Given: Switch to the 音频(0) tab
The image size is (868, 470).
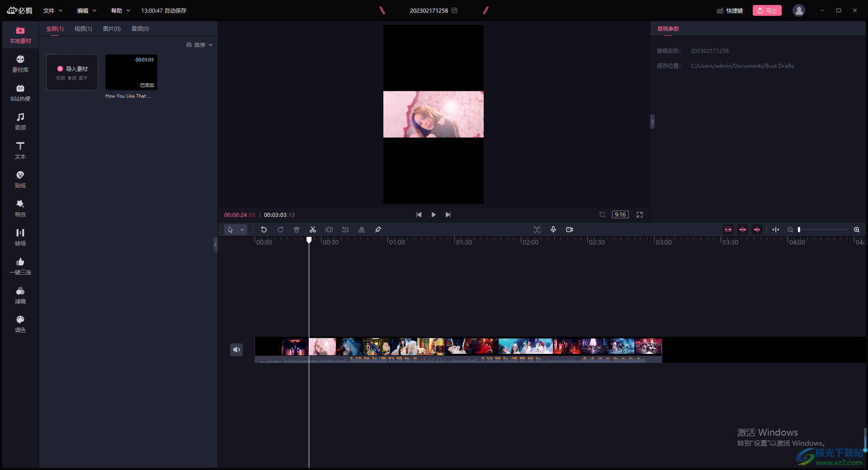Looking at the screenshot, I should click(x=140, y=28).
